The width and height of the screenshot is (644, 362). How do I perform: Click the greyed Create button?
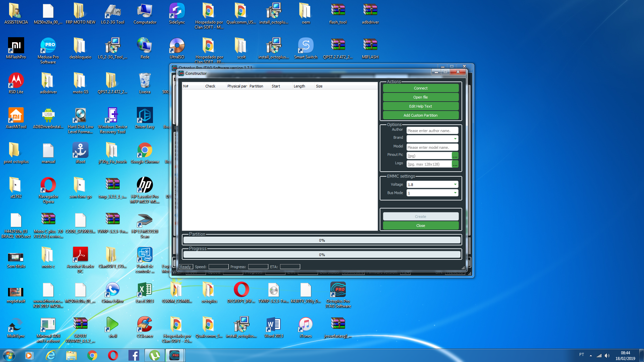(x=421, y=217)
